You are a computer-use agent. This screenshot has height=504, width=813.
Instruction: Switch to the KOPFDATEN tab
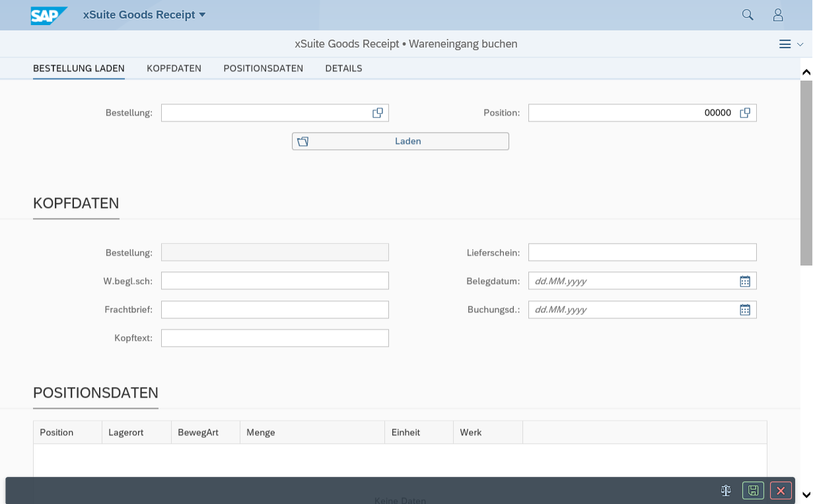tap(174, 68)
